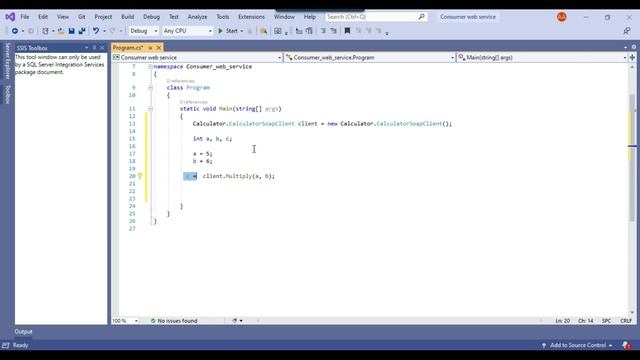The width and height of the screenshot is (640, 360).
Task: Open the 100 % zoom dropdown
Action: (125, 321)
